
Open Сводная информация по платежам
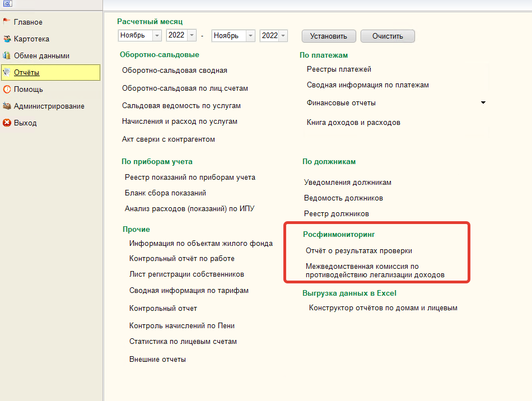pyautogui.click(x=368, y=85)
